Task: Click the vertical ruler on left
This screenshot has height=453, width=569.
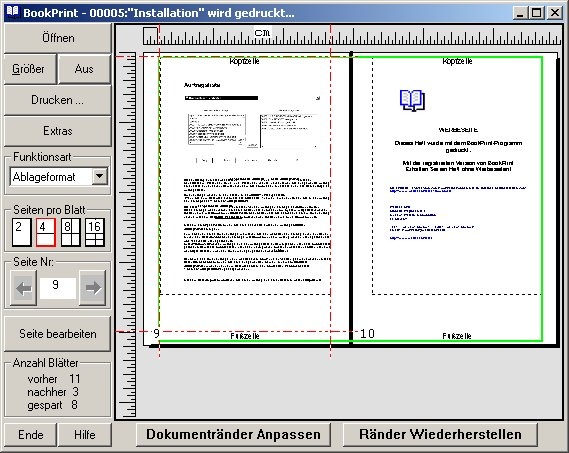Action: tap(127, 235)
